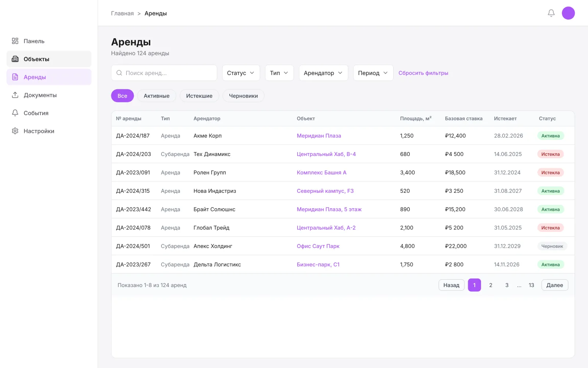This screenshot has height=368, width=588.
Task: Click Сбросить фильтры link
Action: click(423, 73)
